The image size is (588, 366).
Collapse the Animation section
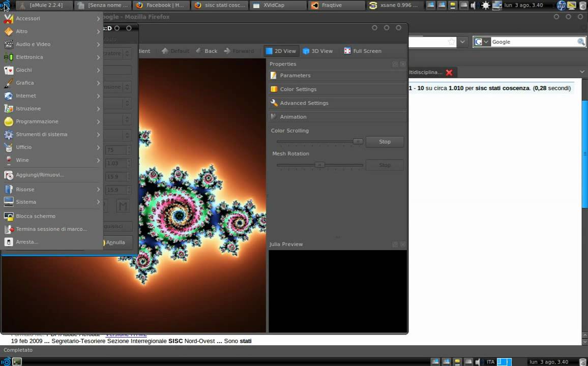(293, 116)
